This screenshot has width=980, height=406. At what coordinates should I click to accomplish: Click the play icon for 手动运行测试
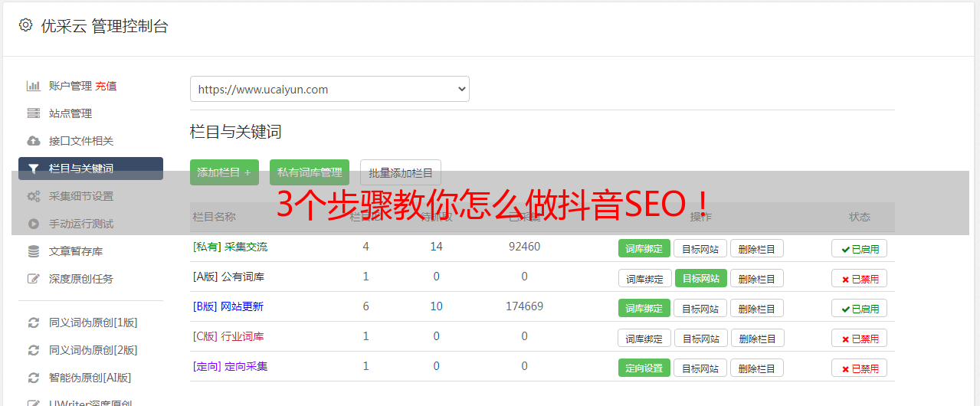33,224
